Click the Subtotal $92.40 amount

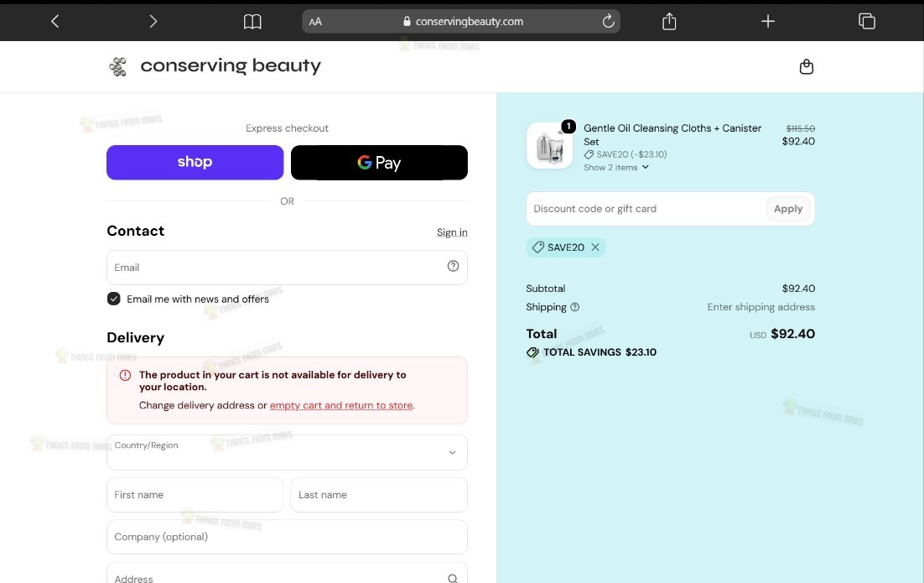click(798, 289)
